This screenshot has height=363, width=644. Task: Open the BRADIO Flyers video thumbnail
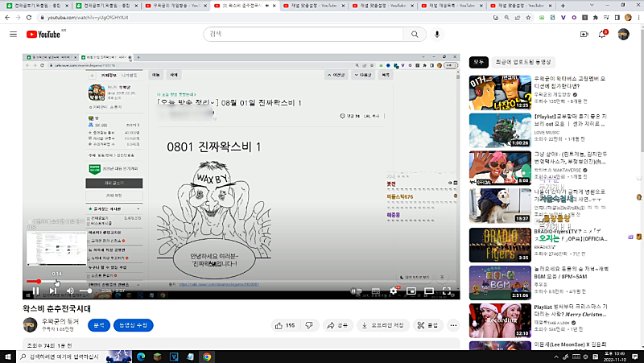point(500,245)
